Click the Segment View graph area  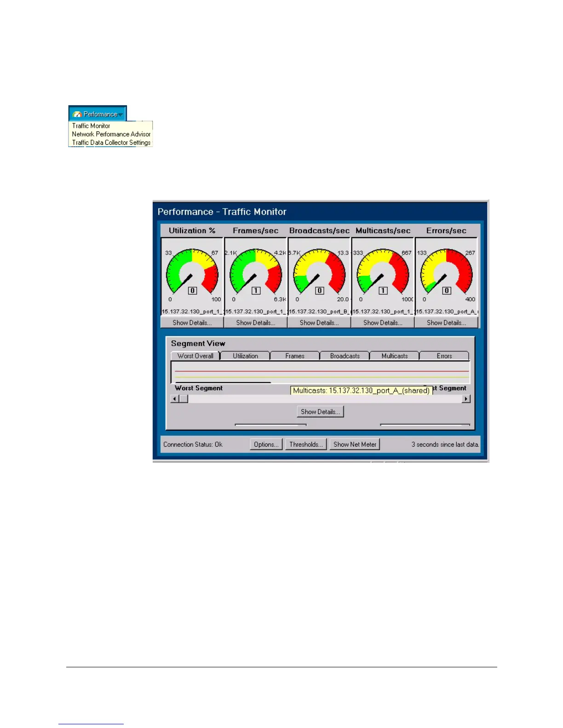(x=321, y=372)
